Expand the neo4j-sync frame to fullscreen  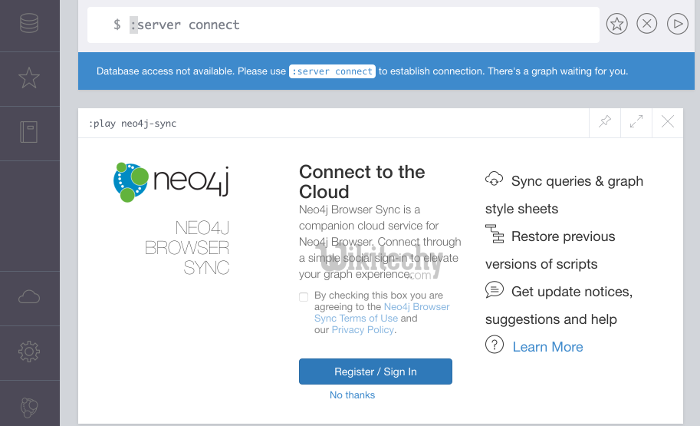click(636, 121)
